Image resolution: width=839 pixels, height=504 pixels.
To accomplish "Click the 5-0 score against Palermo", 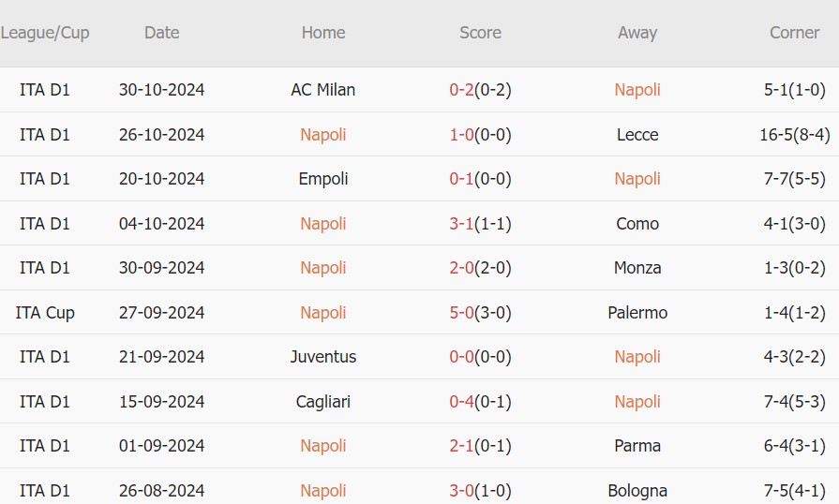I will coord(462,313).
